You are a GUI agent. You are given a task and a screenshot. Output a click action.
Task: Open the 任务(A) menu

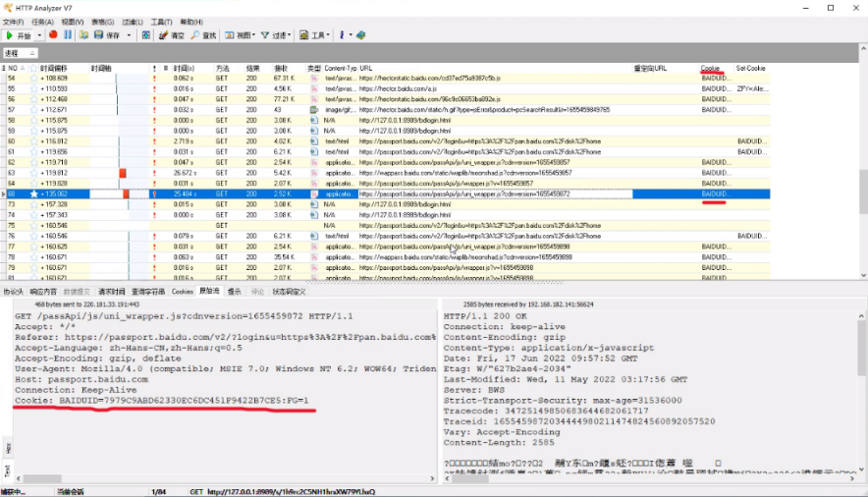42,23
